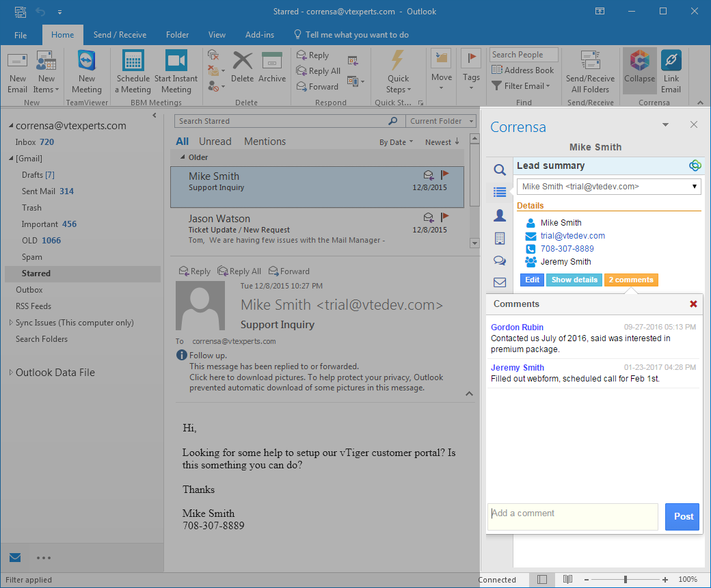Toggle follow-up flag on Jason Watson message
This screenshot has height=588, width=711.
pos(444,217)
